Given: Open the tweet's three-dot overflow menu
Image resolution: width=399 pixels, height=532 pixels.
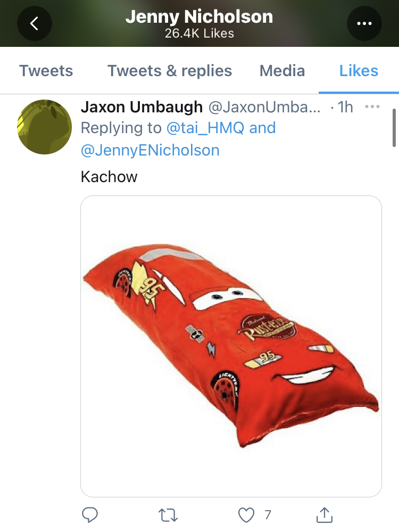Looking at the screenshot, I should (372, 107).
